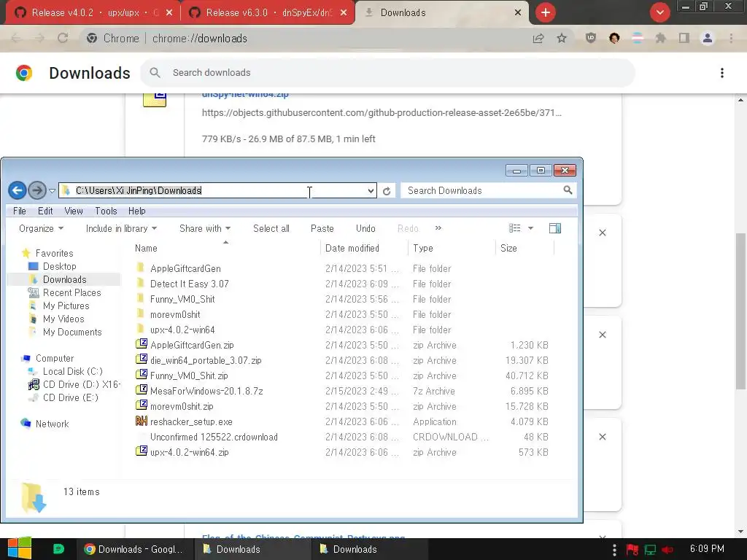Viewport: 747px width, 560px height.
Task: Open the green app in taskbar
Action: (58, 549)
